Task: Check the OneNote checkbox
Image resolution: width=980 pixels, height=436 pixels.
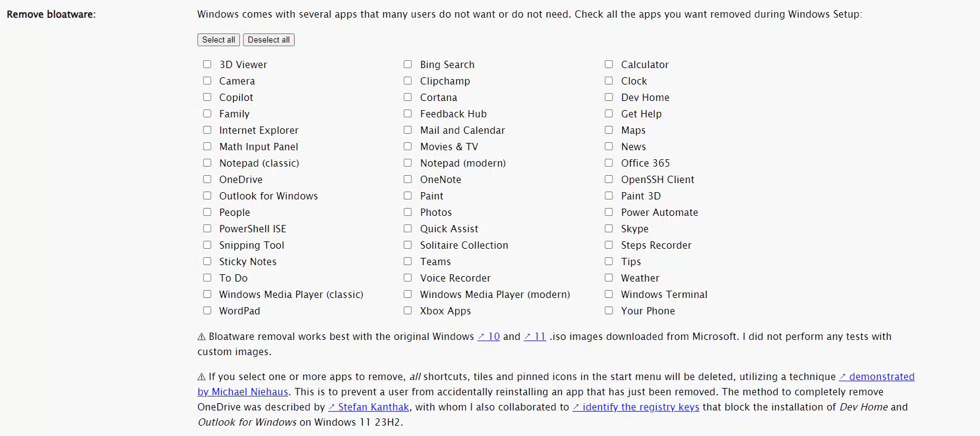Action: 408,179
